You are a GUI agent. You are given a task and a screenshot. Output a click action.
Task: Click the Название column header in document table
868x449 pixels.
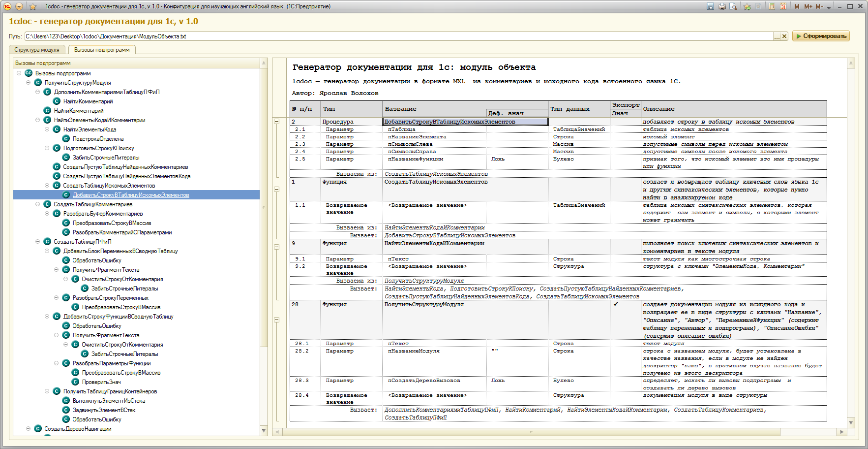[x=400, y=109]
